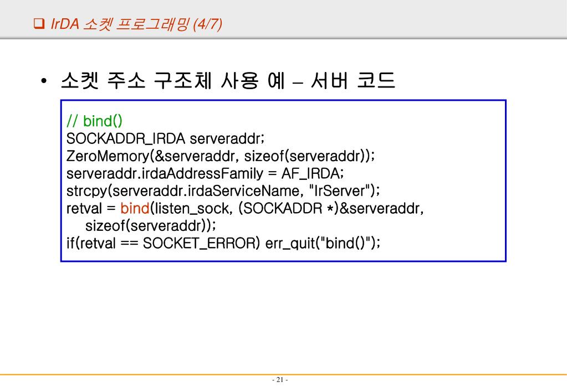Click the ZeroMemory(&serveraddr, ...) code line

pyautogui.click(x=221, y=156)
